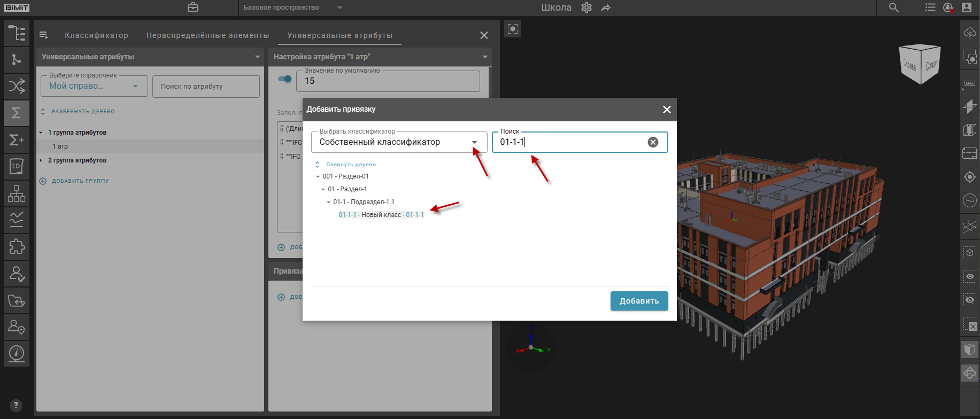Viewport: 980px width, 419px height.
Task: Expand the 2 группа атрибутов group
Action: coord(41,160)
